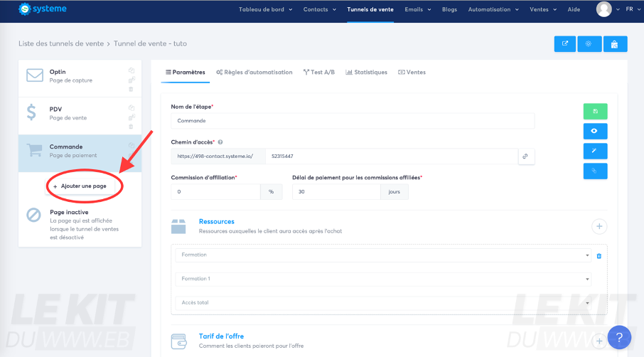Viewport: 644px width, 357px height.
Task: Duplicate the PDV step icon
Action: coord(132,108)
